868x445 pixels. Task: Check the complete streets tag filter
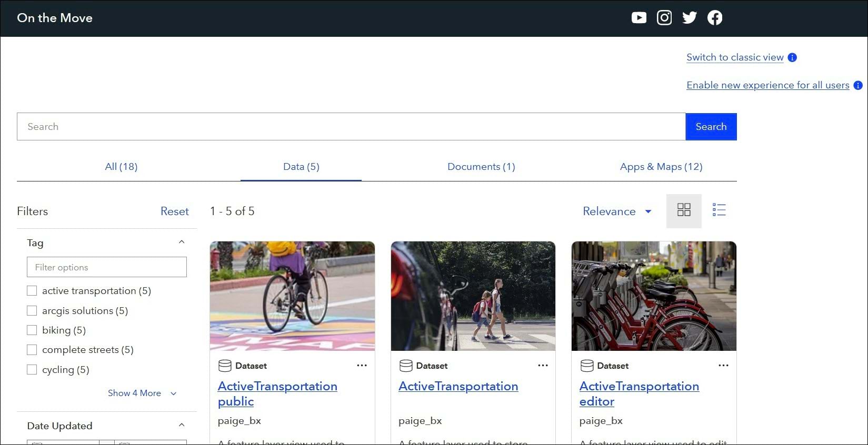tap(32, 350)
